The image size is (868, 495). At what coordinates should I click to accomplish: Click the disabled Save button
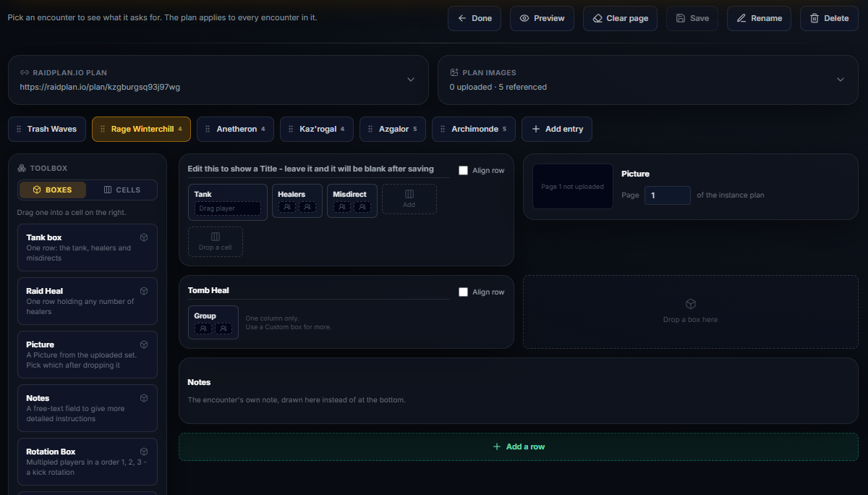pyautogui.click(x=692, y=18)
